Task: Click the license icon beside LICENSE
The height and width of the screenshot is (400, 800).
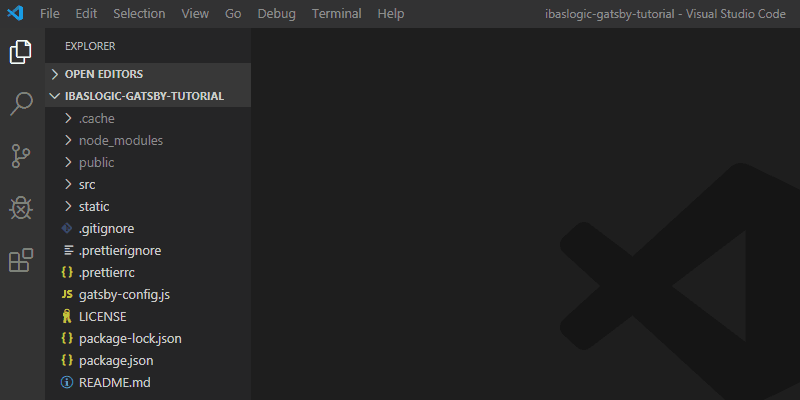Action: coord(67,317)
